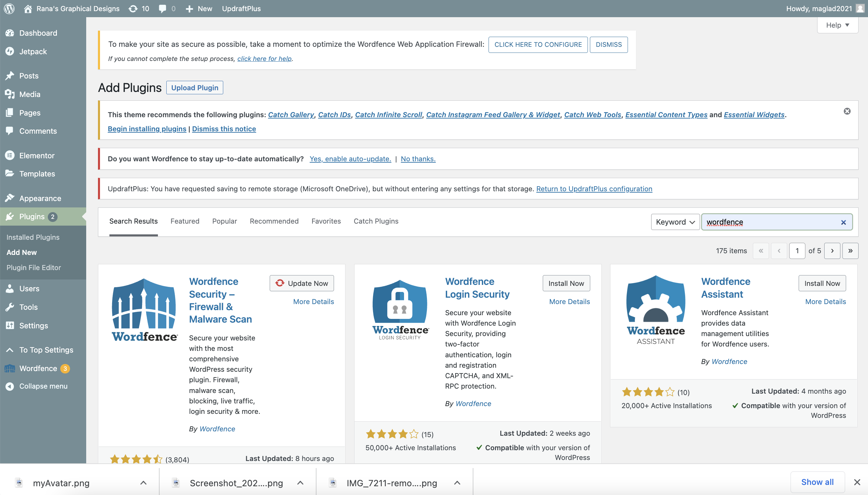Clear the wordfence search field
868x495 pixels.
(x=843, y=222)
